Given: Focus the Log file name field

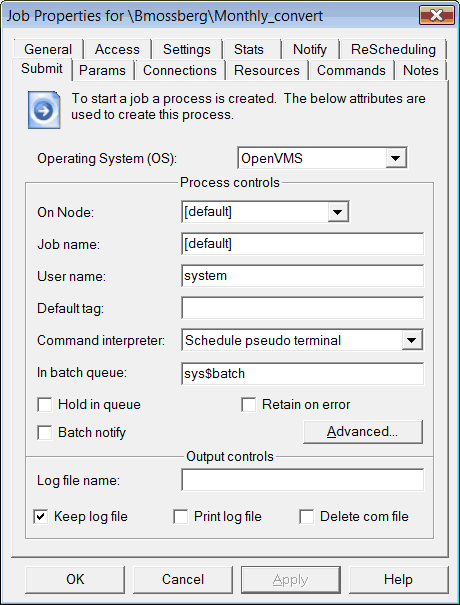Looking at the screenshot, I should click(303, 480).
